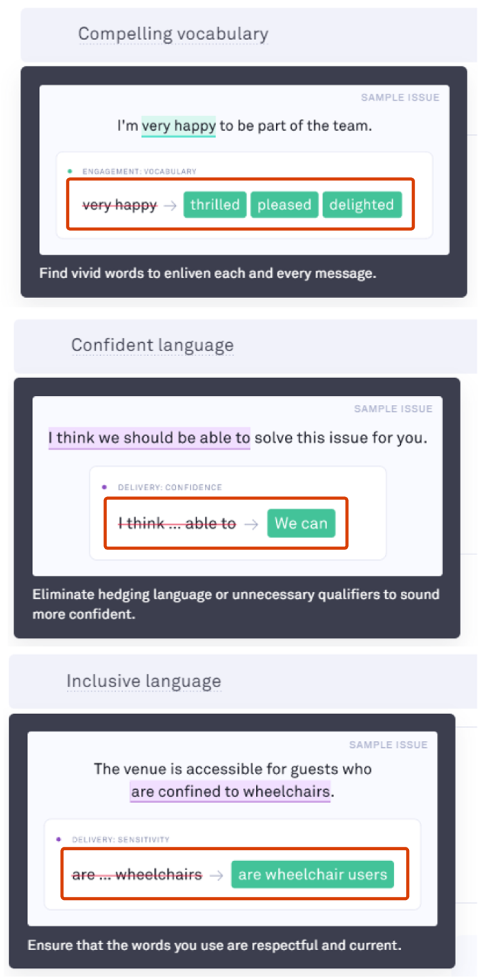Click the 'Sample Issue' label on the vocabulary card
481x980 pixels.
pos(400,98)
